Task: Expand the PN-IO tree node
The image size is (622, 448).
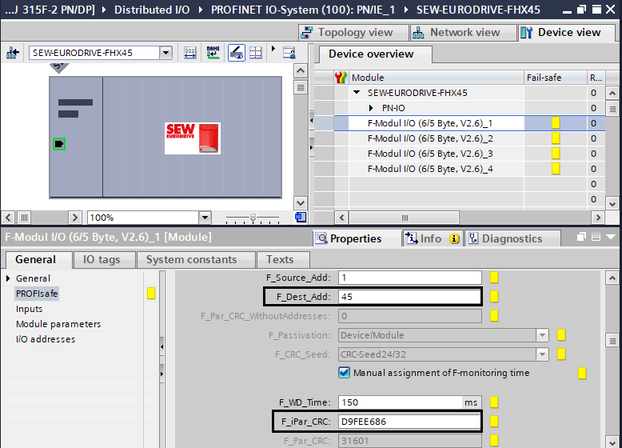Action: 371,107
